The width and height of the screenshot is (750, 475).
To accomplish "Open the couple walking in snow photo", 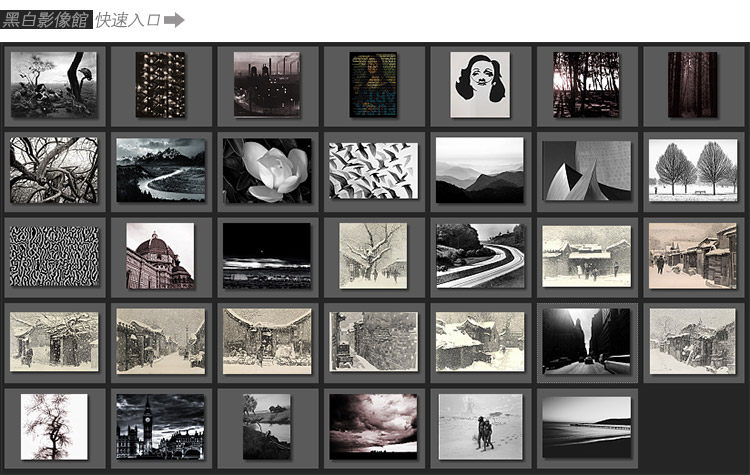I will pos(480,427).
